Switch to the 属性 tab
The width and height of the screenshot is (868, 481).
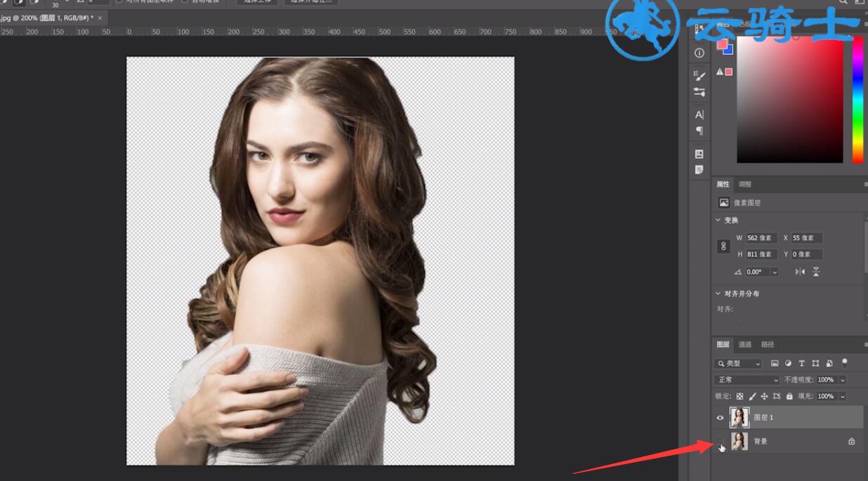point(723,185)
